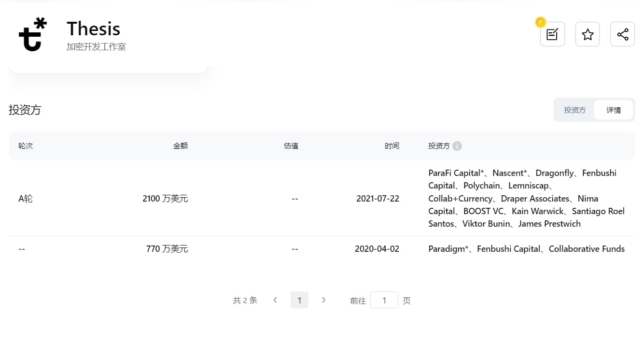Select page 1 in pagination
The width and height of the screenshot is (644, 348).
click(x=299, y=300)
